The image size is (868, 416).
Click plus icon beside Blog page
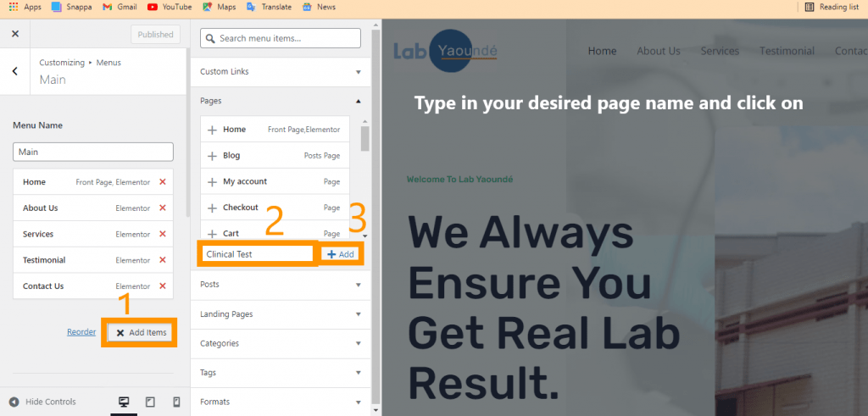[x=213, y=156]
